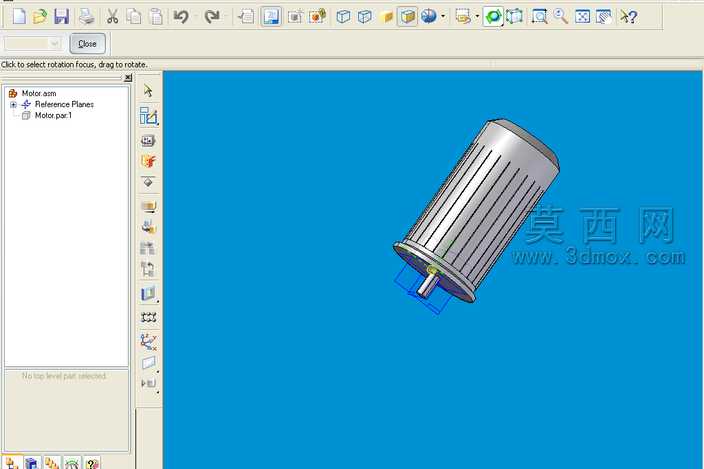Image resolution: width=704 pixels, height=469 pixels.
Task: Click the Close button
Action: point(88,44)
